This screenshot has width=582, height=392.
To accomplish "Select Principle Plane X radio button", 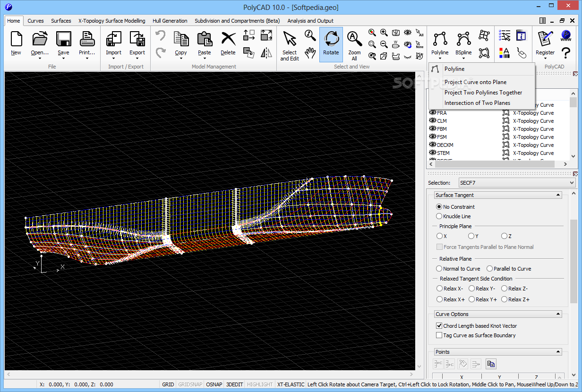I will [x=439, y=236].
